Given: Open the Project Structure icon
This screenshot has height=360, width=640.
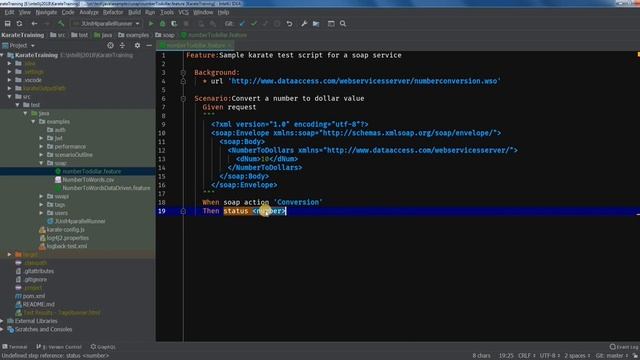Looking at the screenshot, I should coord(316,24).
